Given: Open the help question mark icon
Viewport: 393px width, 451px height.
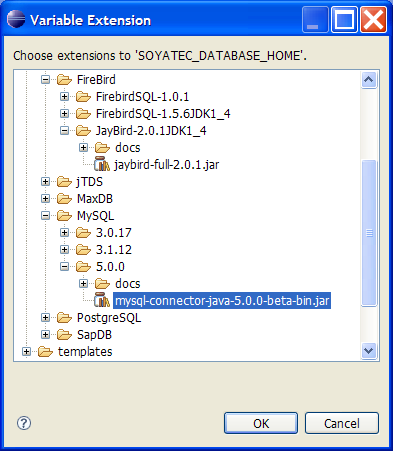Looking at the screenshot, I should point(24,423).
